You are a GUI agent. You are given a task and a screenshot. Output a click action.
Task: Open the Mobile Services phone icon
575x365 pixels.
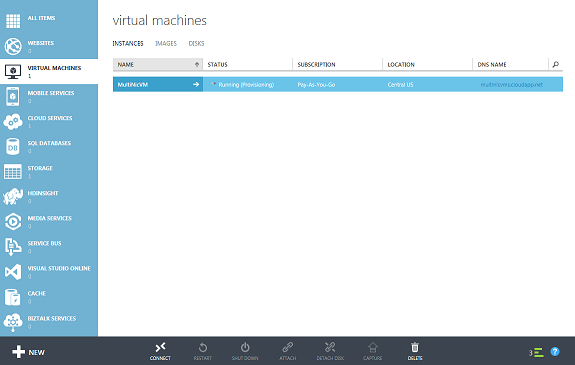pyautogui.click(x=13, y=96)
